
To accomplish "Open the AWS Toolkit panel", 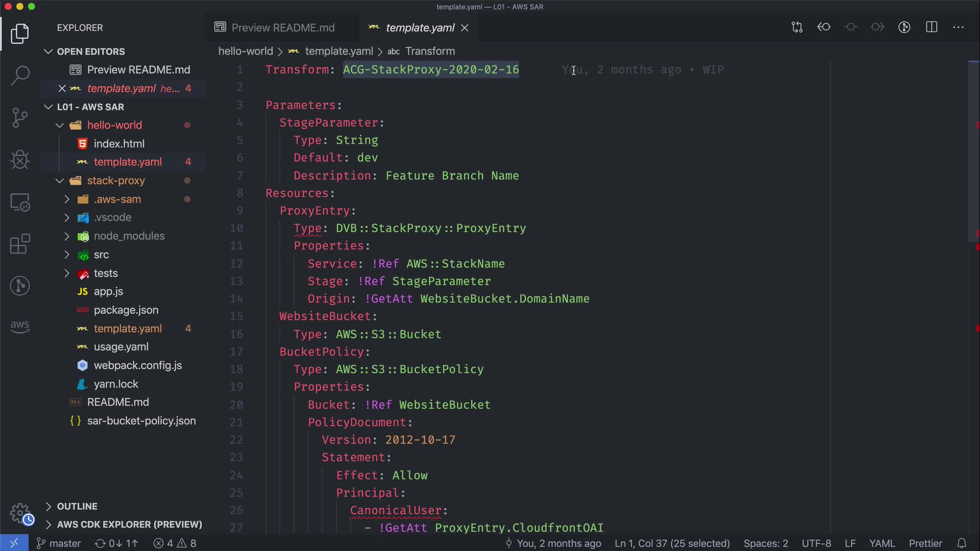I will click(20, 327).
